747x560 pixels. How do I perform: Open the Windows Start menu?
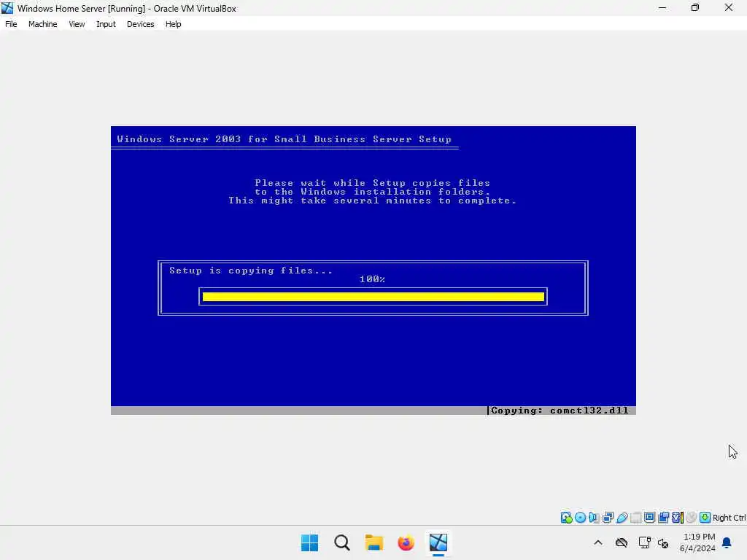[309, 542]
